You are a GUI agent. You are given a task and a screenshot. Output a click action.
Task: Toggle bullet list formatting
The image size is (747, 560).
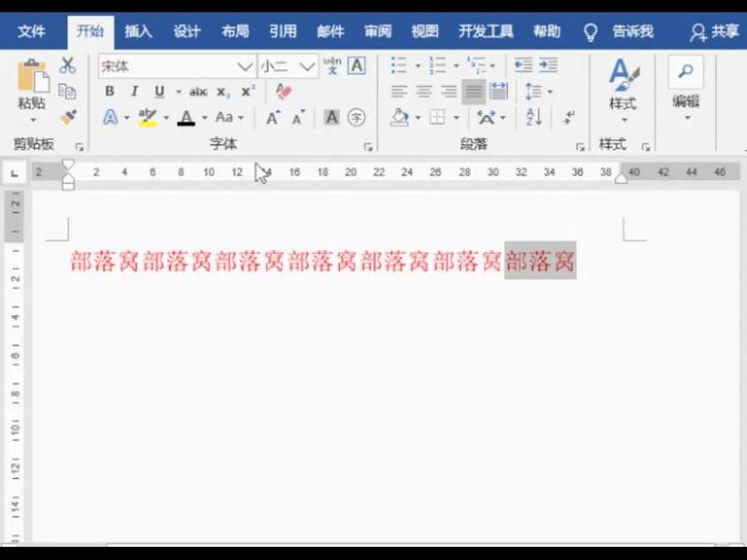(x=399, y=65)
